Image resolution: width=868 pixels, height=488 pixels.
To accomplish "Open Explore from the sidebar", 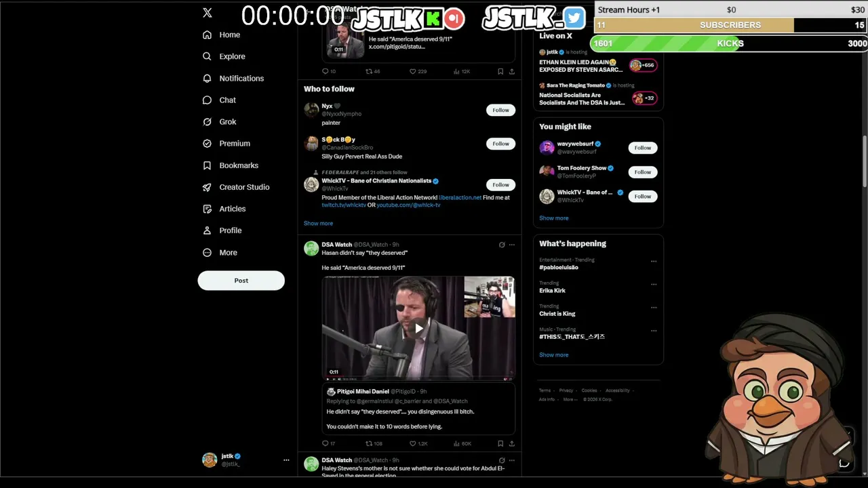I will [x=224, y=56].
